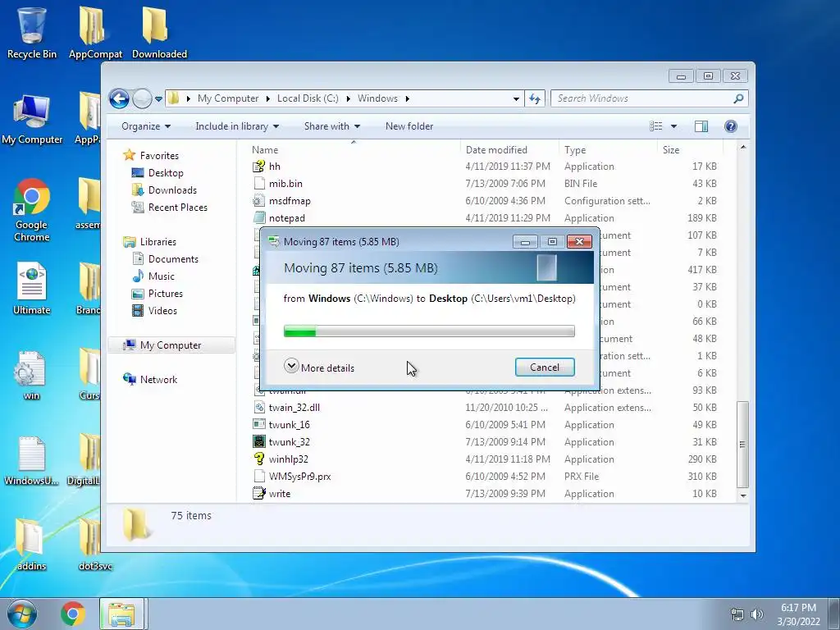Viewport: 840px width, 630px height.
Task: Select the winhlp32 application icon
Action: pos(258,459)
